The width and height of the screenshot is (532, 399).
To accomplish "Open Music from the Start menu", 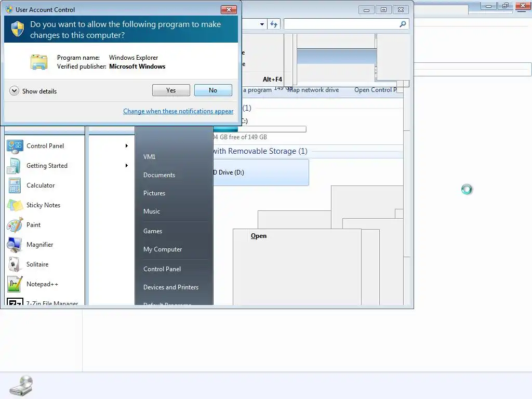I will coord(152,211).
